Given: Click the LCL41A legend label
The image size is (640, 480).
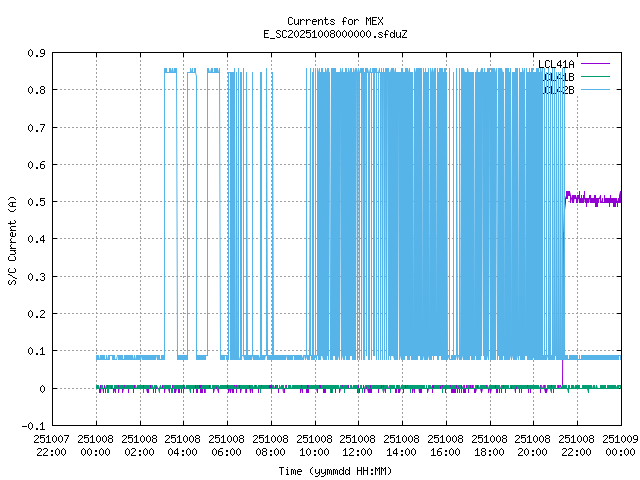Looking at the screenshot, I should (556, 64).
